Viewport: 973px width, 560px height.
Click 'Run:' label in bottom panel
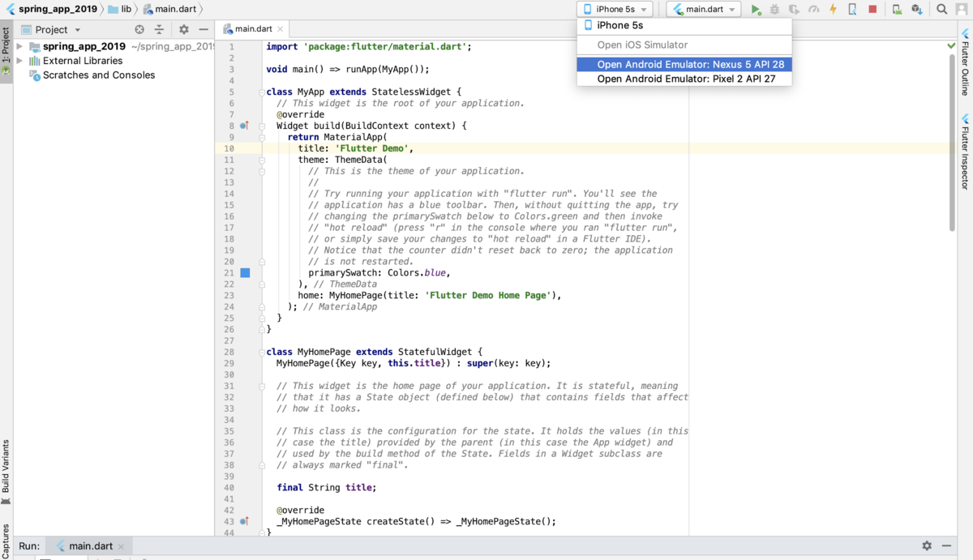(29, 546)
